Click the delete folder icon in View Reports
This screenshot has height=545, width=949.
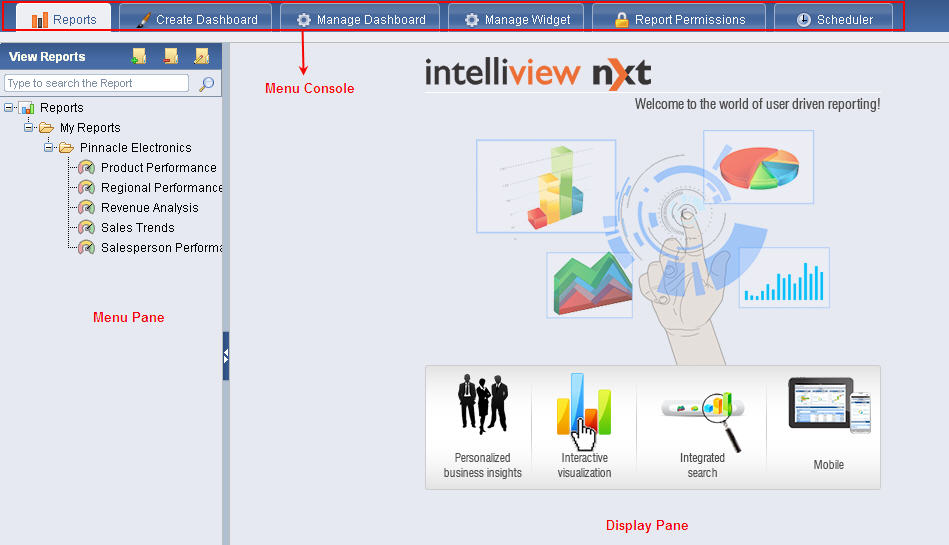171,56
